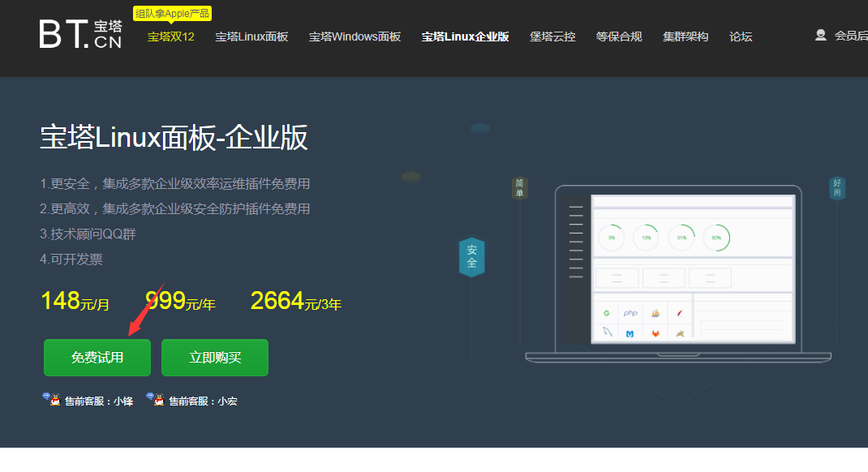This screenshot has height=472, width=868.
Task: Click the 立即购买 green button
Action: click(x=215, y=358)
